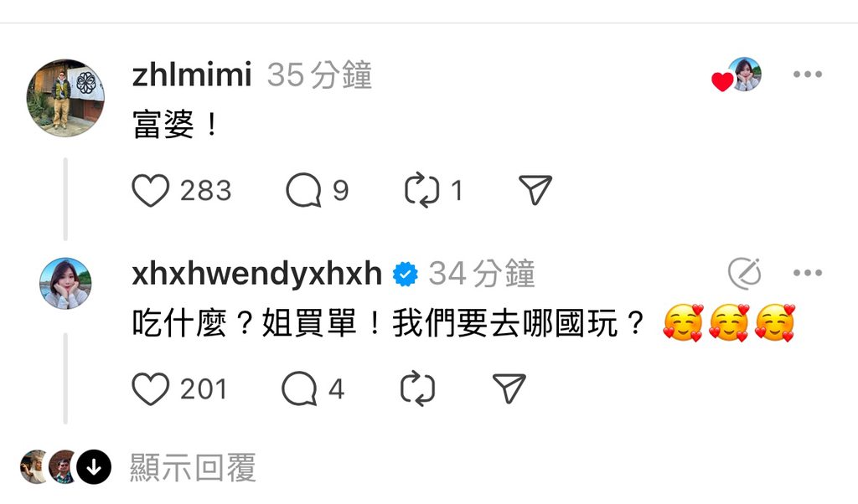Expand hidden replies with 顯示回覆
This screenshot has height=504, width=858.
[193, 468]
